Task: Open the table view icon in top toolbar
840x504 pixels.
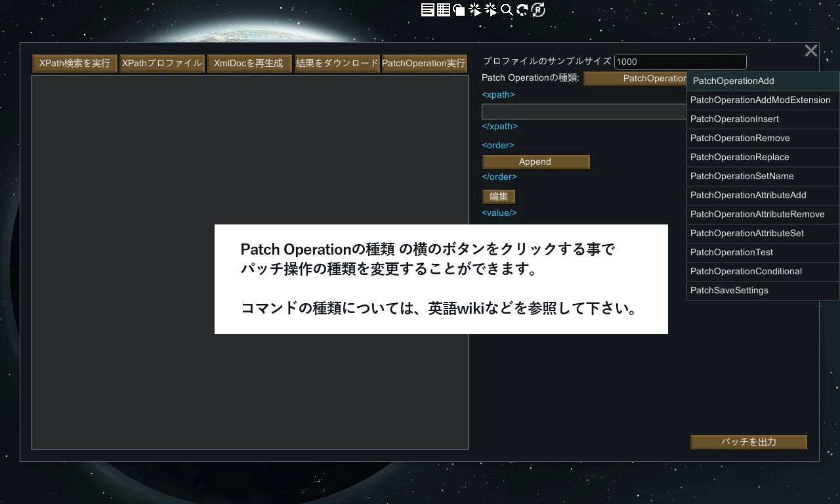Action: [444, 10]
